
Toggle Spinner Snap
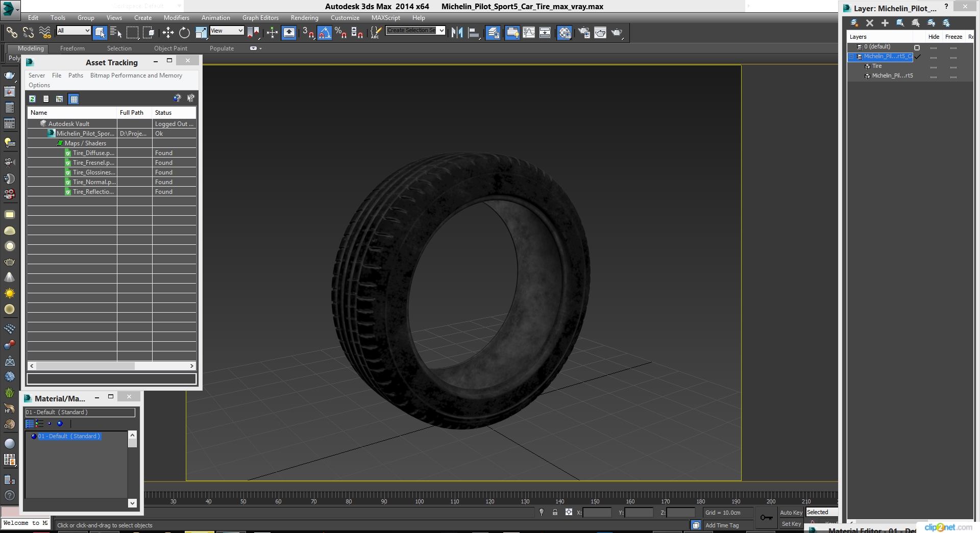(357, 33)
